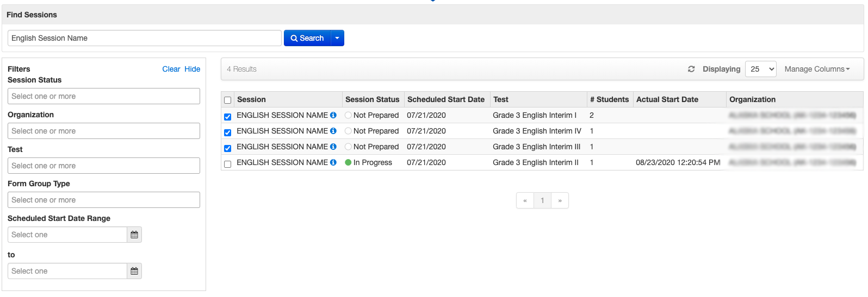Click info icon for Grade 3 English Interim IV session
This screenshot has width=868, height=297.
click(x=333, y=131)
